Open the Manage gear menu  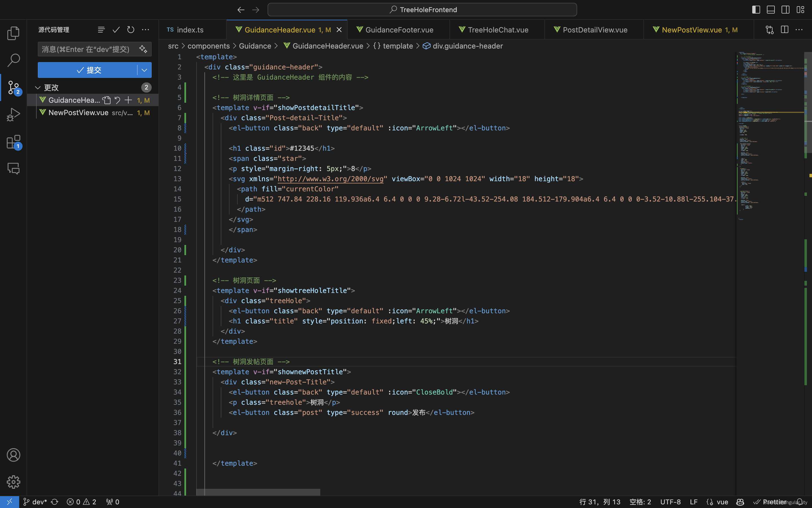coord(14,482)
